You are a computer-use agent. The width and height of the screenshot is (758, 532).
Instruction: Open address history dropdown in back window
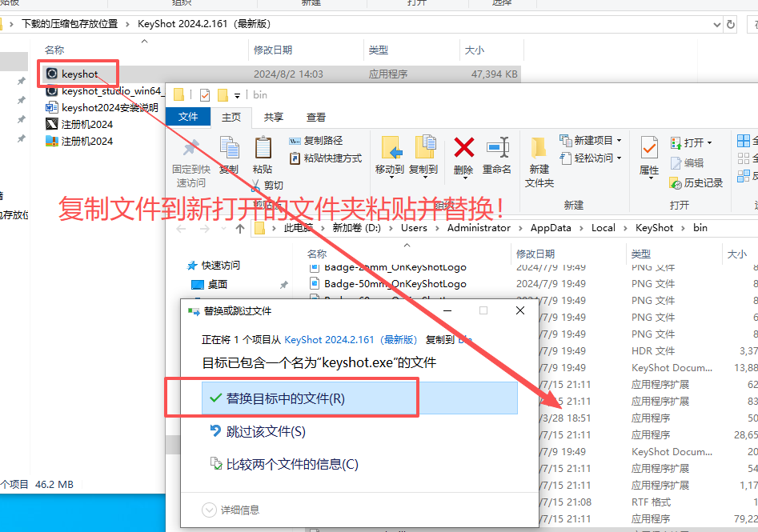click(717, 24)
